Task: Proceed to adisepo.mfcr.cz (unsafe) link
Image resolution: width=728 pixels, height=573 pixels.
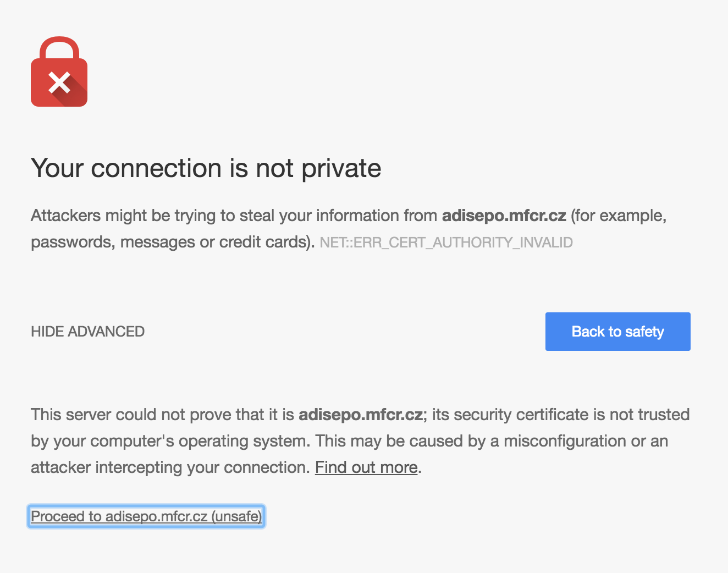Action: [x=146, y=516]
